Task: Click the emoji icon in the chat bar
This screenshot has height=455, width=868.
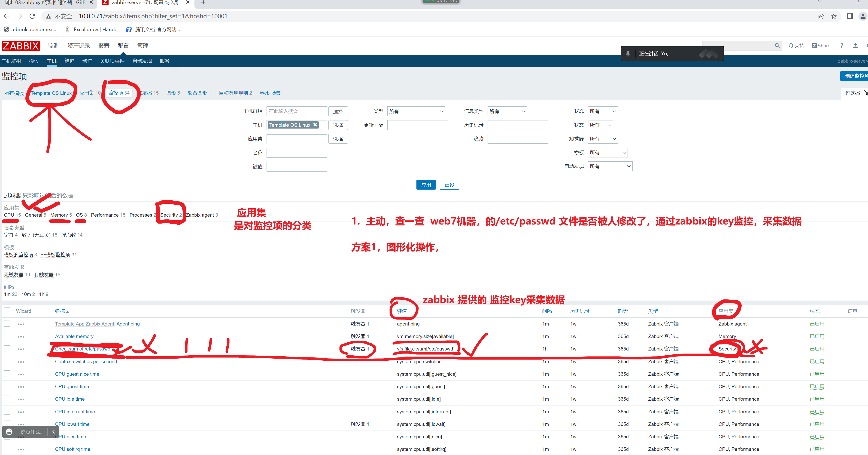Action: 9,432
